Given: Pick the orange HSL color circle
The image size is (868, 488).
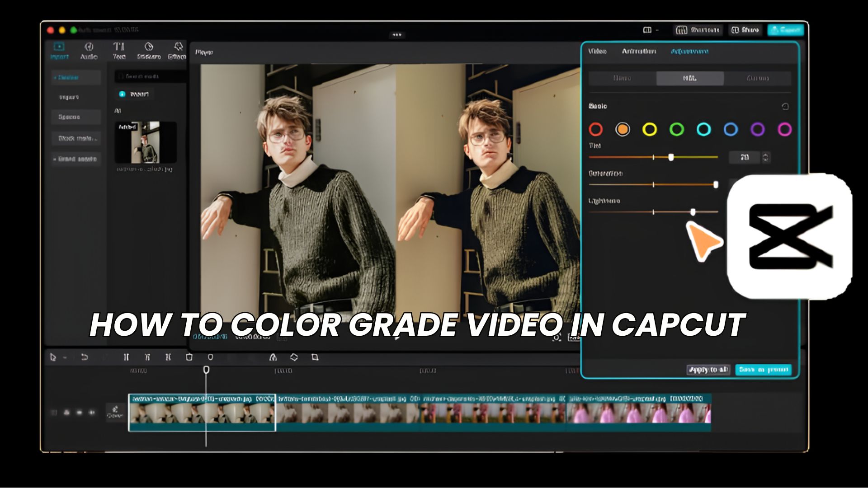Looking at the screenshot, I should (x=623, y=130).
